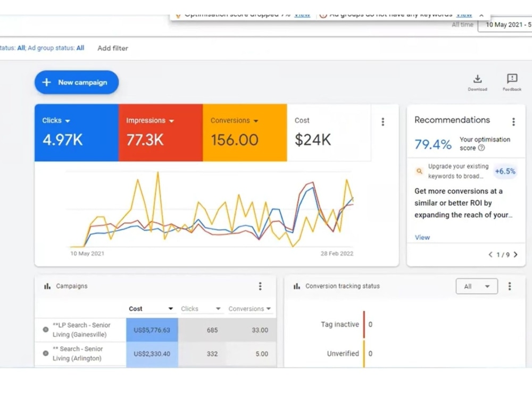Click the 4.97K clicks value

point(62,140)
